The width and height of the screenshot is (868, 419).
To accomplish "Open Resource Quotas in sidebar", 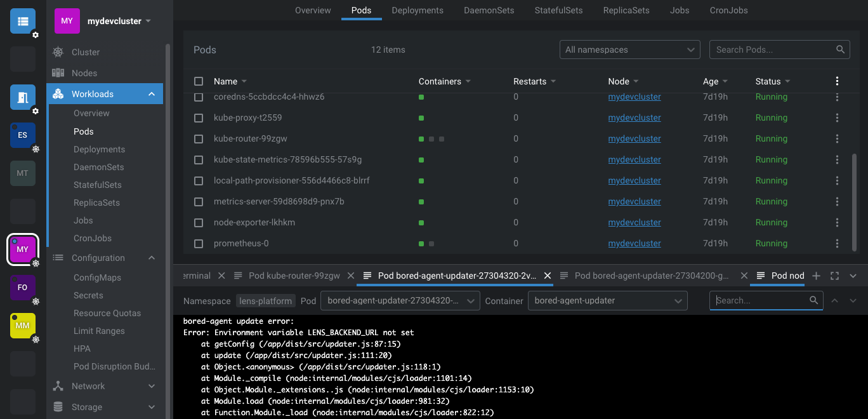I will (x=107, y=313).
